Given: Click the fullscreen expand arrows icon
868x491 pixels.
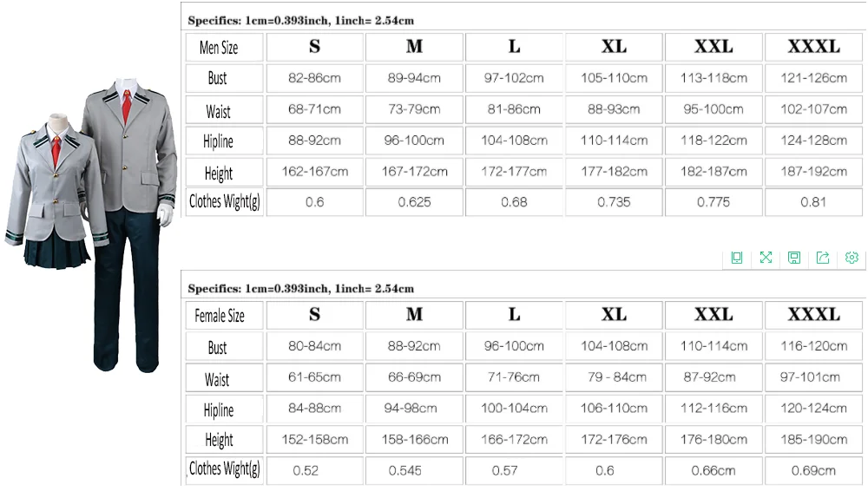Looking at the screenshot, I should pyautogui.click(x=766, y=258).
